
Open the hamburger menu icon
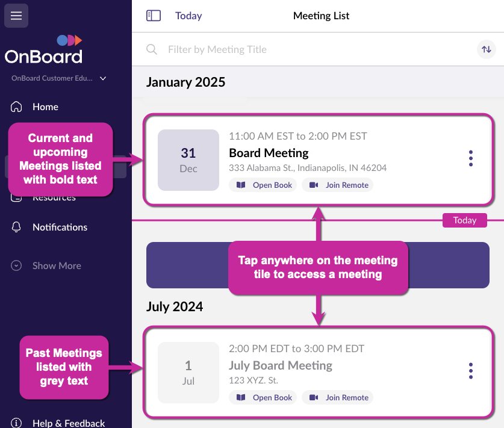pos(16,16)
